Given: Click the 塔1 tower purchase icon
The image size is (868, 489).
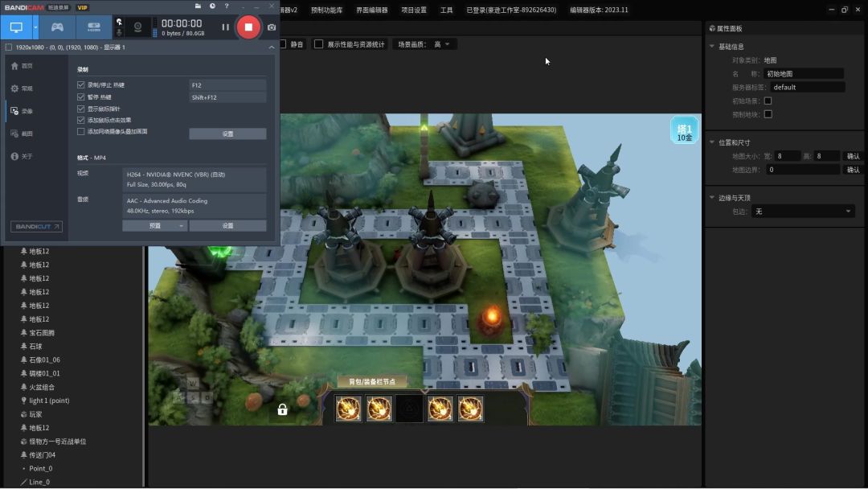Looking at the screenshot, I should pyautogui.click(x=684, y=131).
